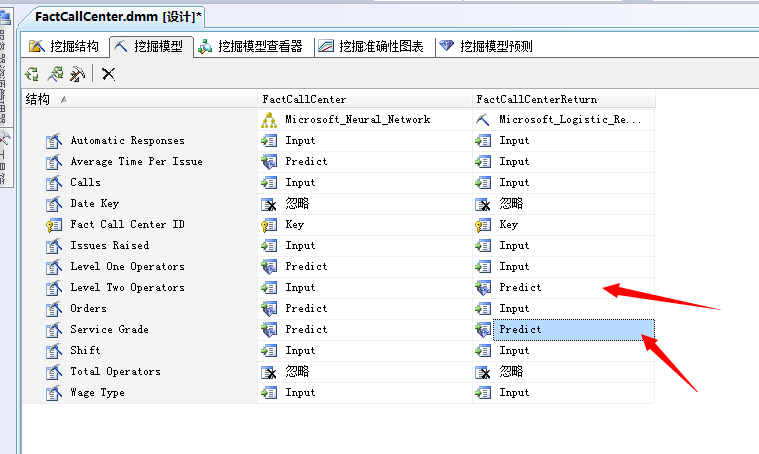Click the Predict icon for Level Two Operators in FactCallCenterReturn

[483, 288]
